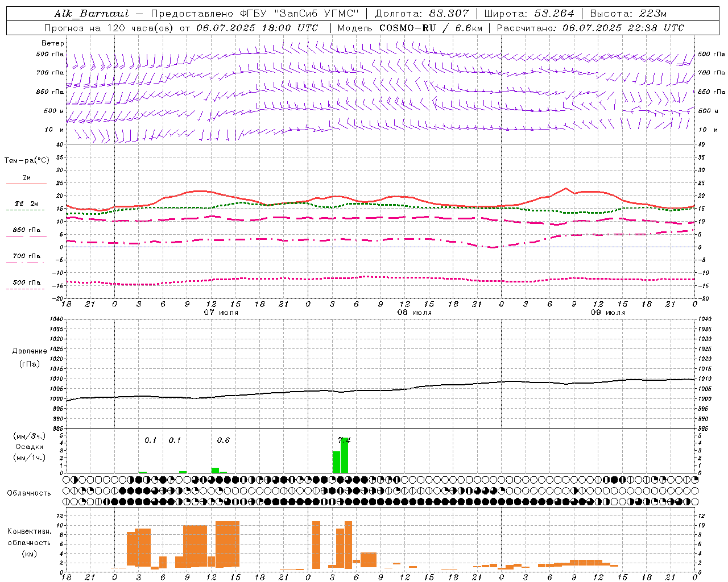The width and height of the screenshot is (728, 582).
Task: Click the 'Давление' pressure panel label
Action: pos(29,351)
